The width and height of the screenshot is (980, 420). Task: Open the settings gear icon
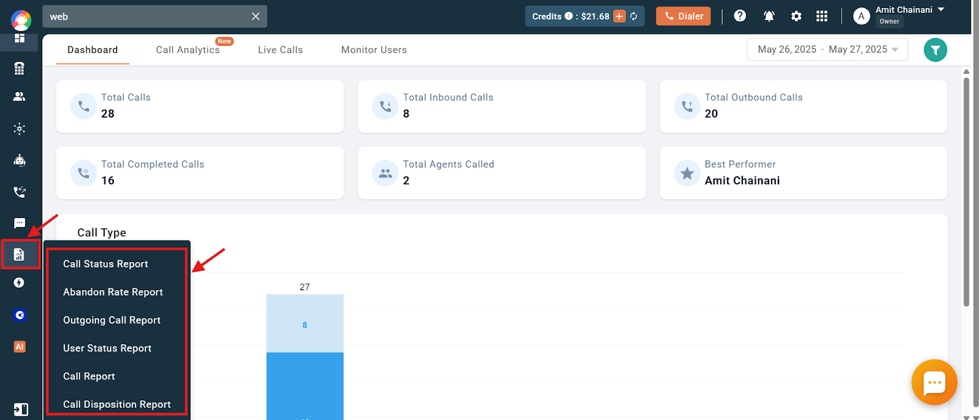coord(796,17)
